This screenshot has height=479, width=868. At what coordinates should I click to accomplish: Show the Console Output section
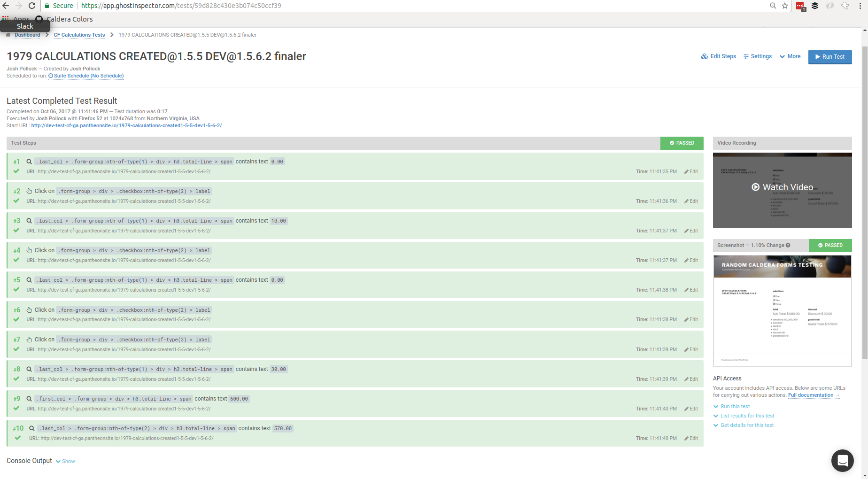[68, 461]
